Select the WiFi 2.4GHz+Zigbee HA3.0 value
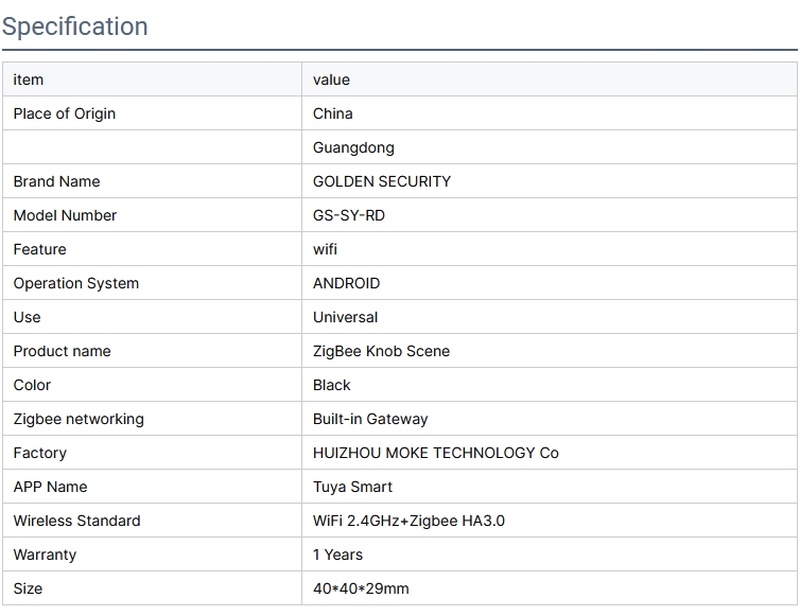The image size is (800, 616). coord(415,521)
